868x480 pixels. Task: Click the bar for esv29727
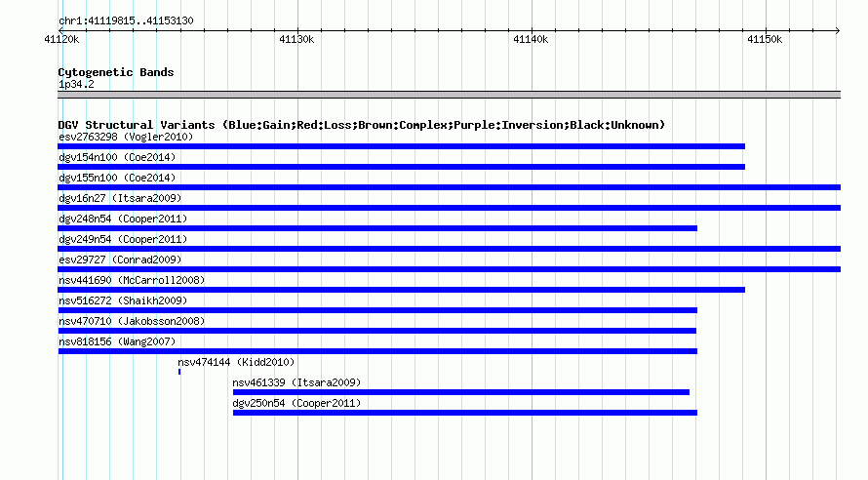pos(449,269)
